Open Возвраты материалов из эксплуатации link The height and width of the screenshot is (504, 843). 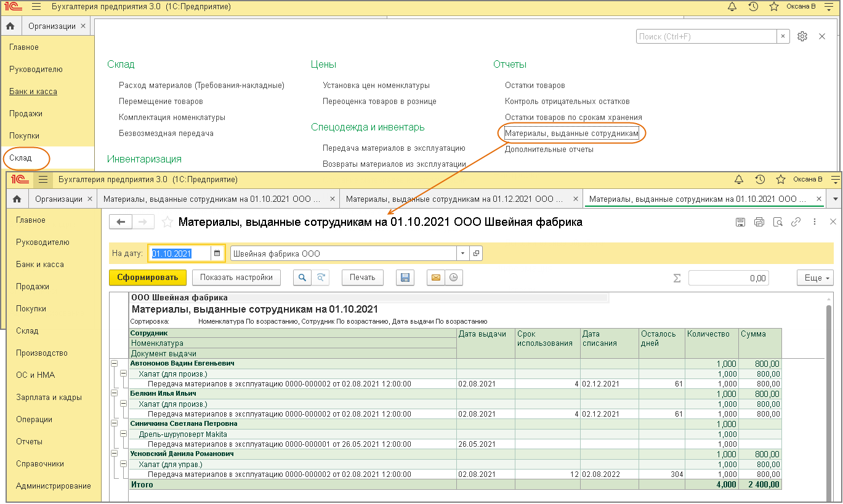point(394,164)
